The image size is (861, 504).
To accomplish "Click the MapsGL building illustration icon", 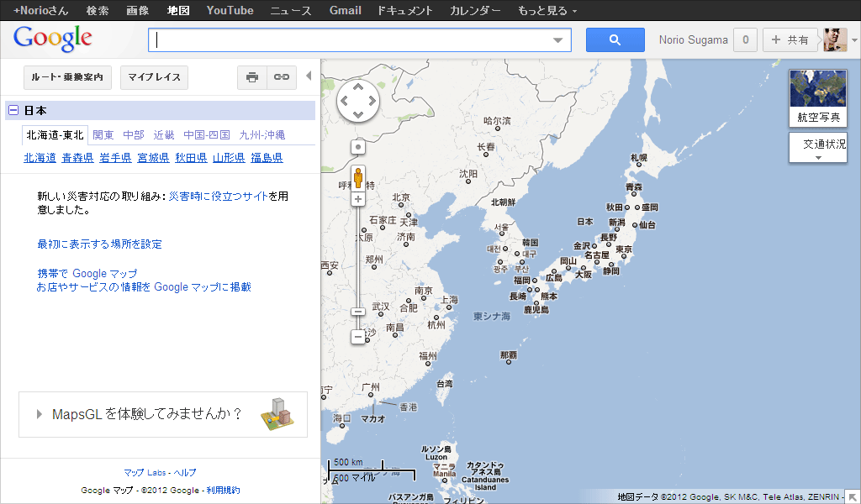I will pyautogui.click(x=277, y=414).
